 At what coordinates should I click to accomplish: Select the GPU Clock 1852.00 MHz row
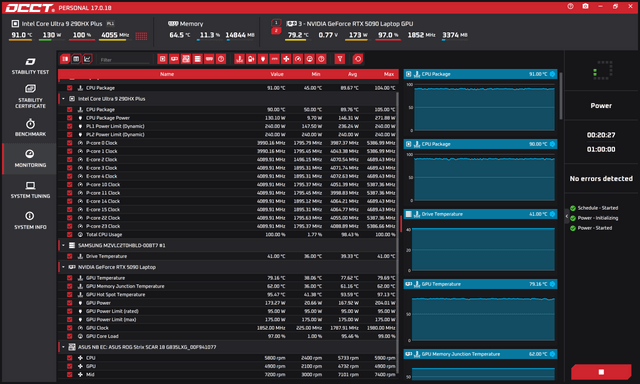(228, 328)
